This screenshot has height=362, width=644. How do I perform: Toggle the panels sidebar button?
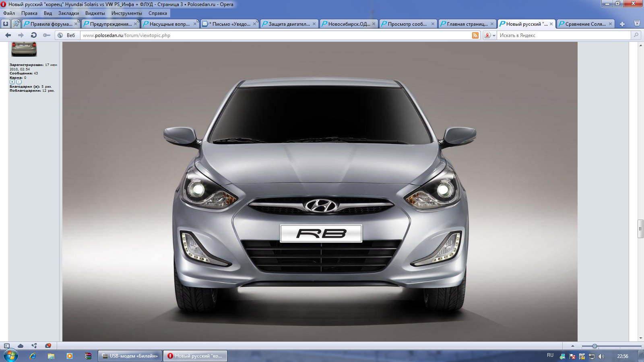[x=7, y=346]
